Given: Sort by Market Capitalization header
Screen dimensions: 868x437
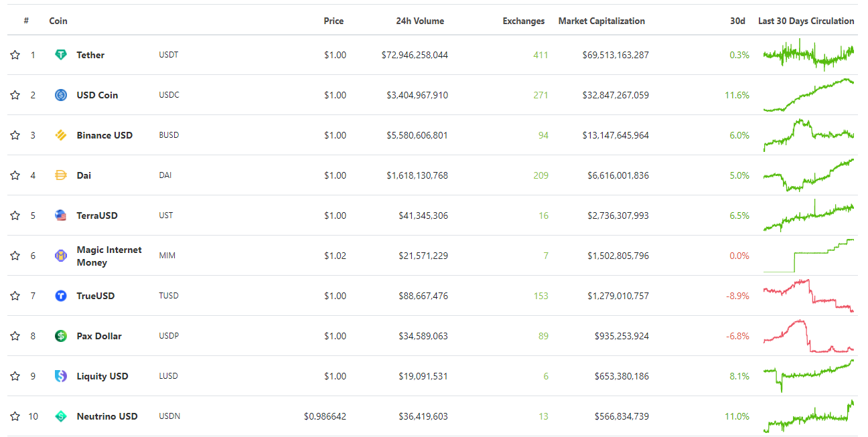Looking at the screenshot, I should coord(601,21).
